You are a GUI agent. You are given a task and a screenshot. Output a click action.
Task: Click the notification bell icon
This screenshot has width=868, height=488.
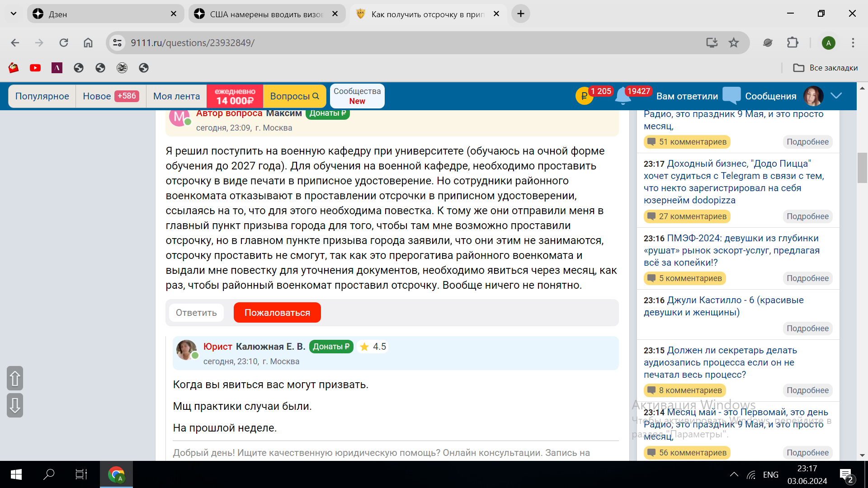(x=623, y=96)
